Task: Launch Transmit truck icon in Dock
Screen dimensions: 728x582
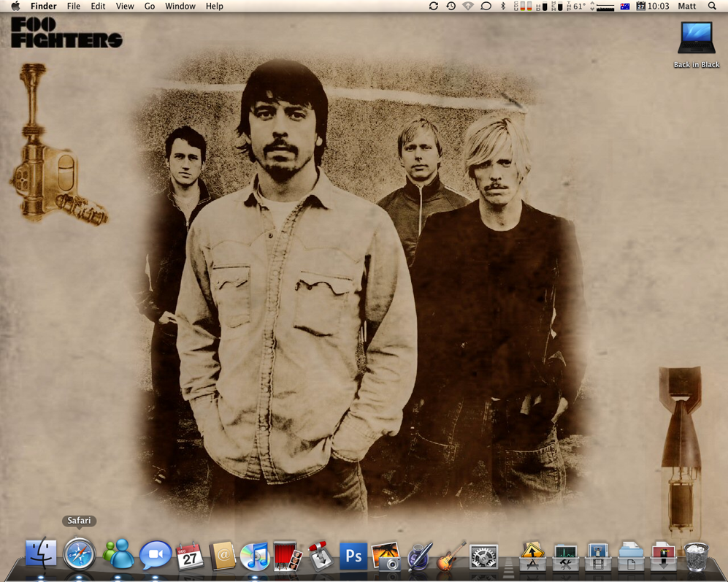Action: tap(321, 555)
